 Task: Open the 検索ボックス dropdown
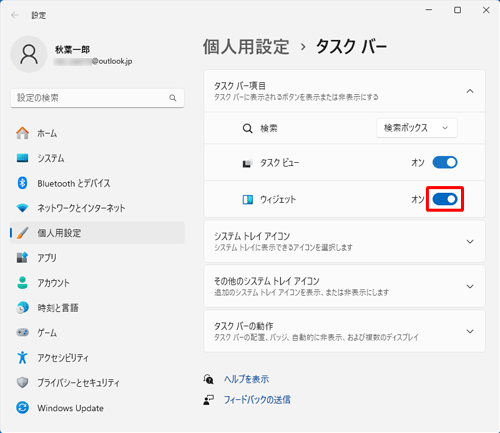click(x=417, y=128)
